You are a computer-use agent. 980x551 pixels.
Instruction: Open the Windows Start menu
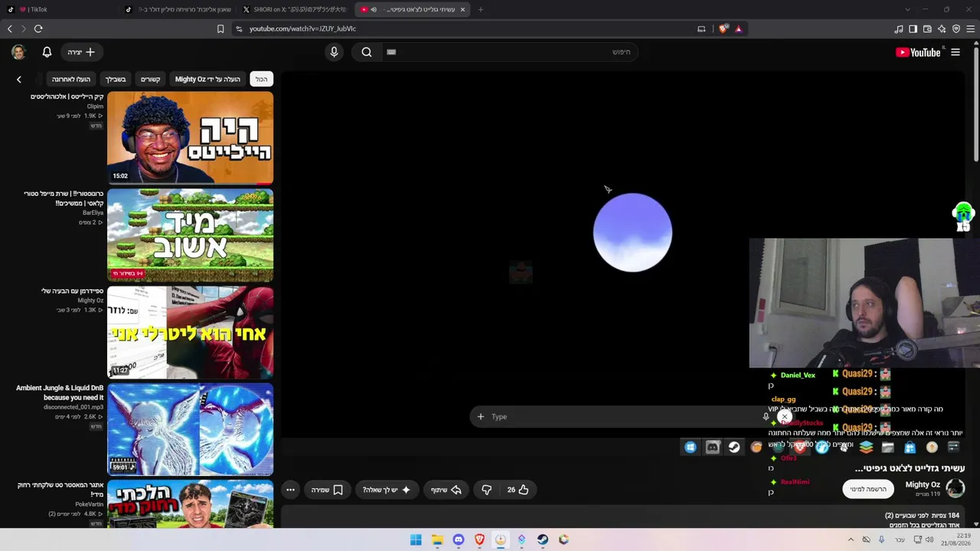(x=416, y=540)
